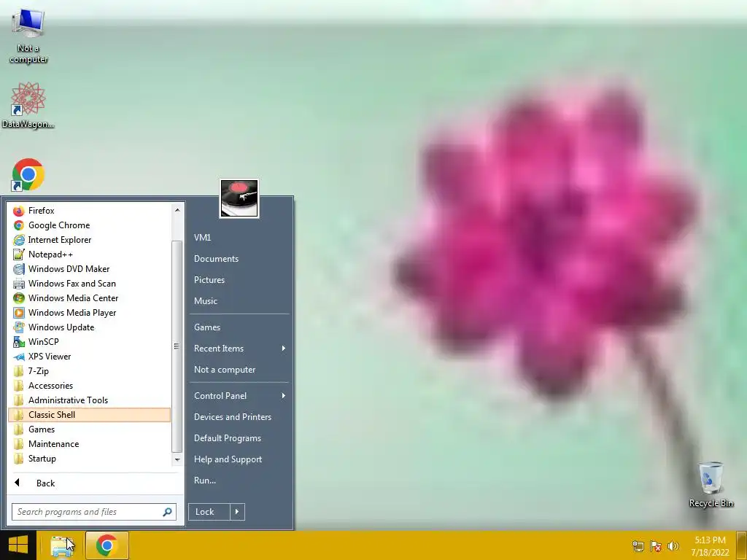Launch Notepad++ from the programs list
747x560 pixels.
click(x=89, y=254)
